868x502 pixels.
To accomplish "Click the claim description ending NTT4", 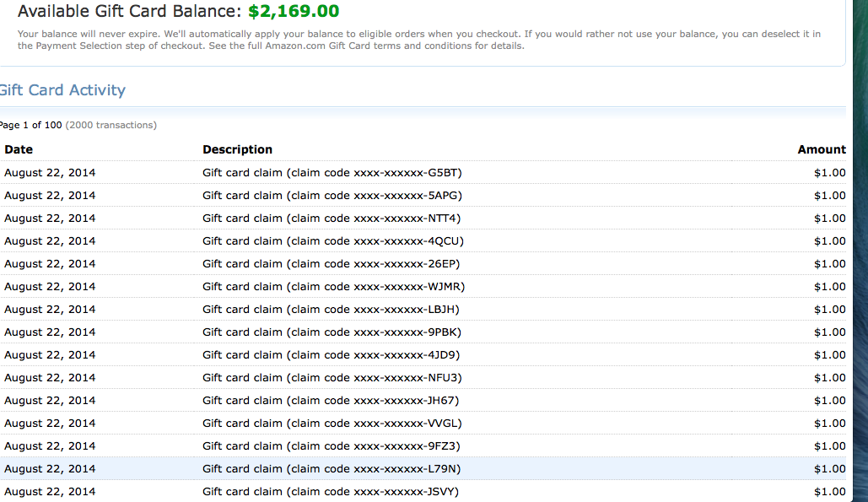I will [332, 219].
